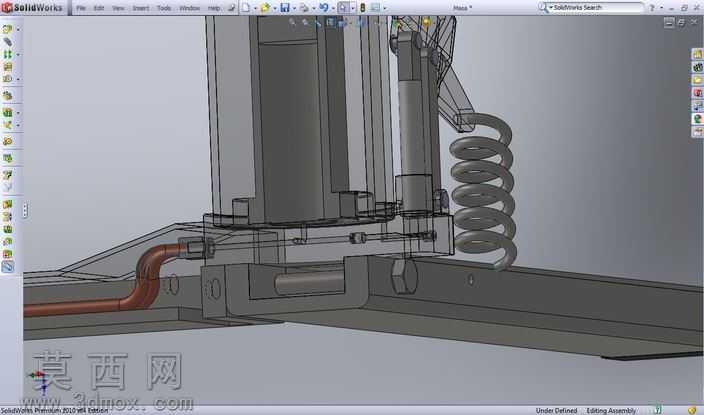
Task: Open the Linear Component Pattern tool
Action: pyautogui.click(x=7, y=54)
